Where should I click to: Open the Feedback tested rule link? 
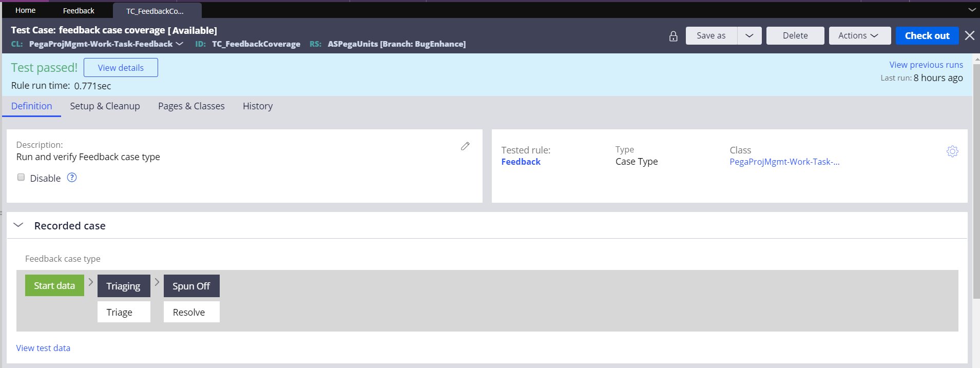521,162
